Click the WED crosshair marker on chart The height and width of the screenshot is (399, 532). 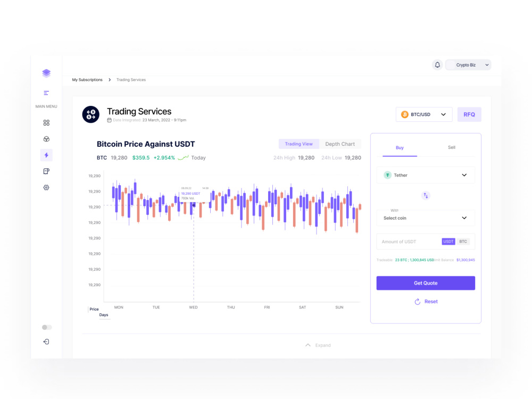194,205
